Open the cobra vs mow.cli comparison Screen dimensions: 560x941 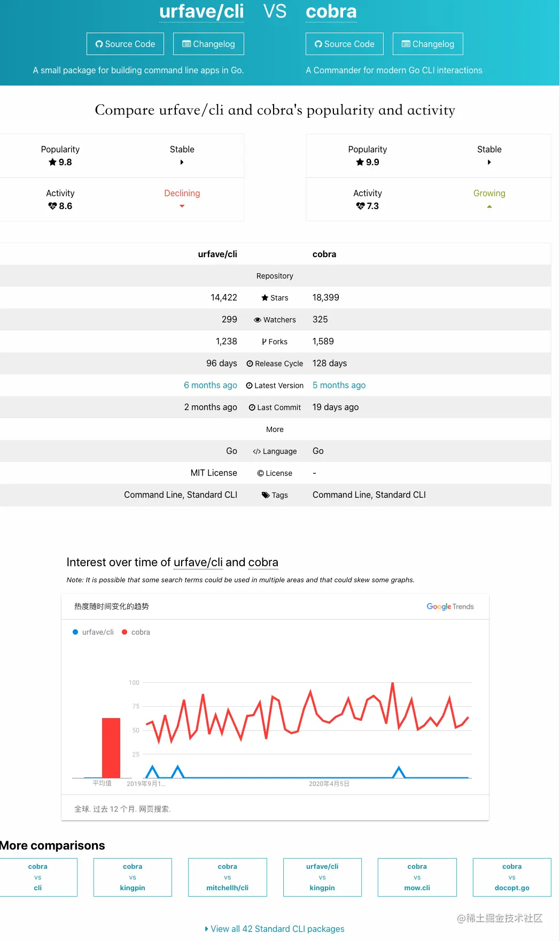coord(417,877)
